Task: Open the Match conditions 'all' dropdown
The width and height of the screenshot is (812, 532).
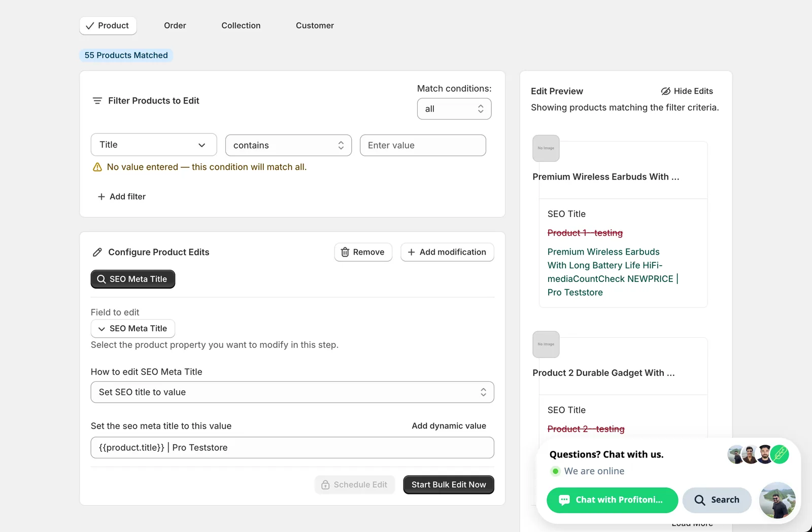Action: coord(454,109)
